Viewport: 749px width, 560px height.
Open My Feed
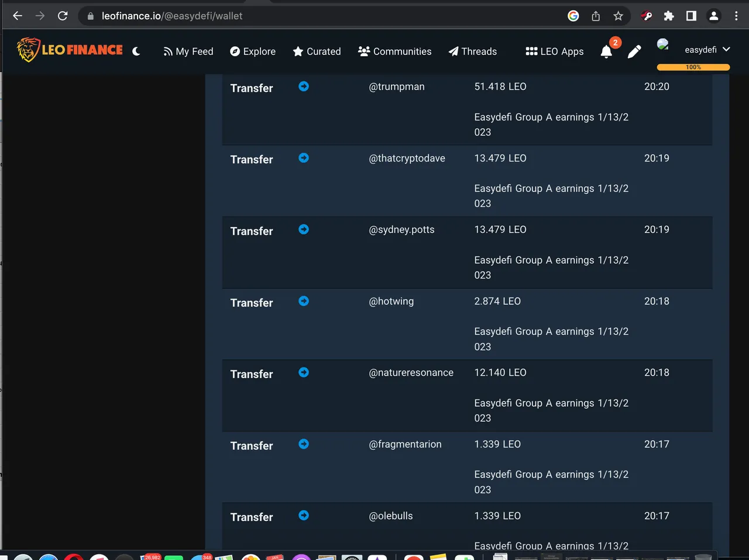tap(188, 51)
